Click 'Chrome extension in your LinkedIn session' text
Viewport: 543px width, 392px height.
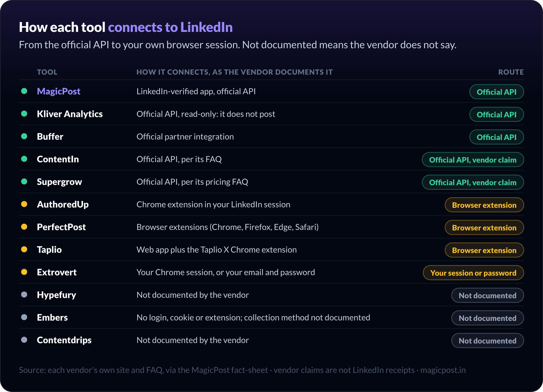pyautogui.click(x=213, y=205)
